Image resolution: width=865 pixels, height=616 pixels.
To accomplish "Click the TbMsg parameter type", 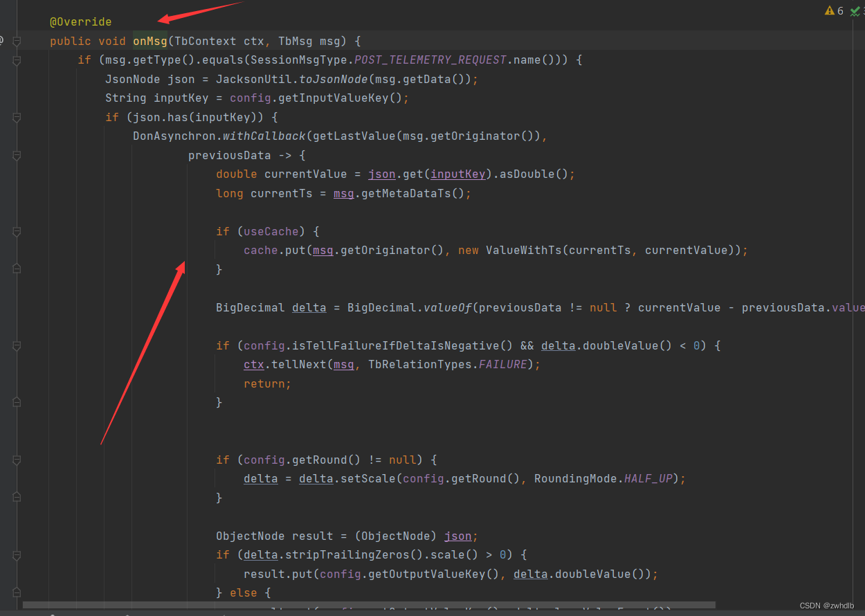I will tap(295, 41).
